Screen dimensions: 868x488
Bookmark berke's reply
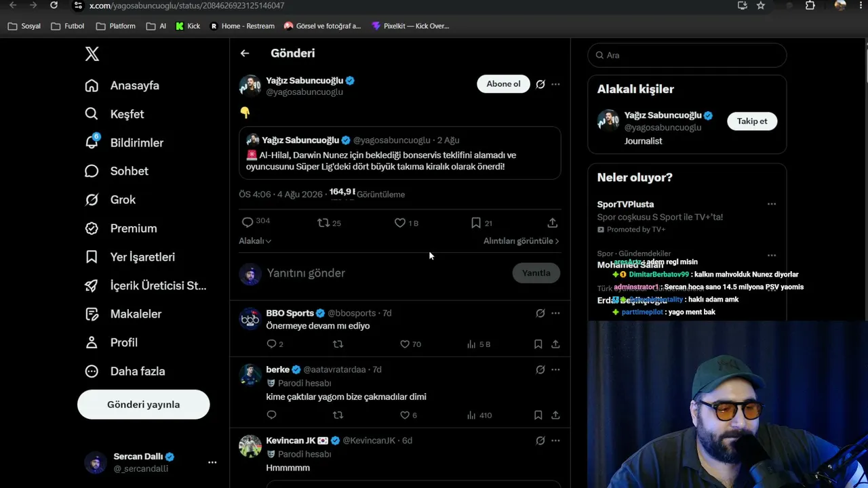538,415
